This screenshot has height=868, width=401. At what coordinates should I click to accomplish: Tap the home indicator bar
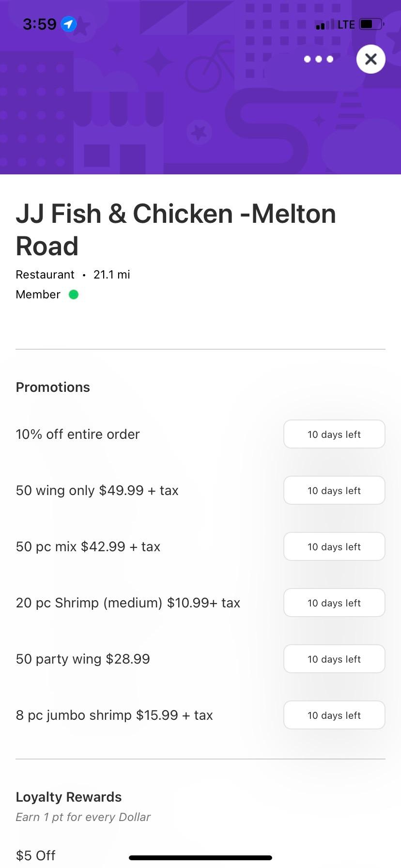[x=200, y=858]
